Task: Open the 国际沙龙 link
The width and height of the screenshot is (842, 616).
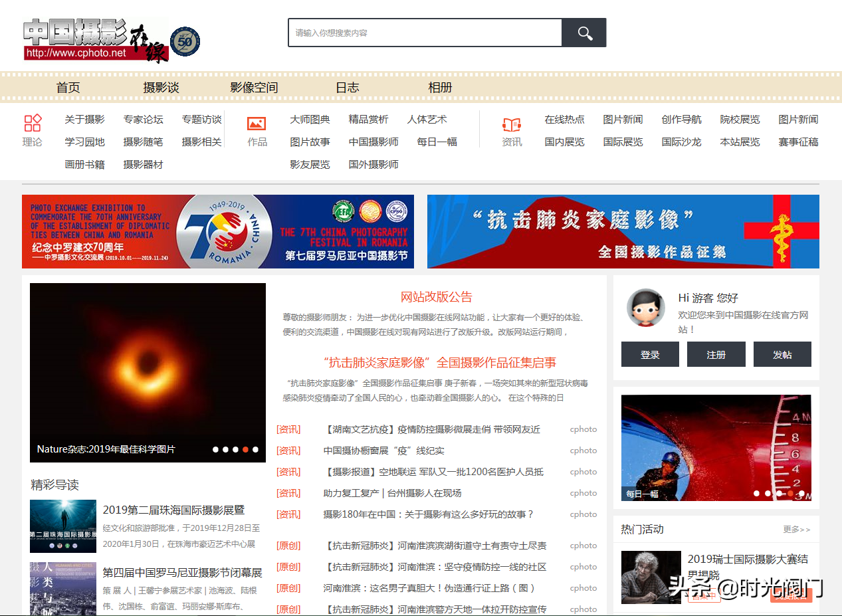Action: point(681,142)
